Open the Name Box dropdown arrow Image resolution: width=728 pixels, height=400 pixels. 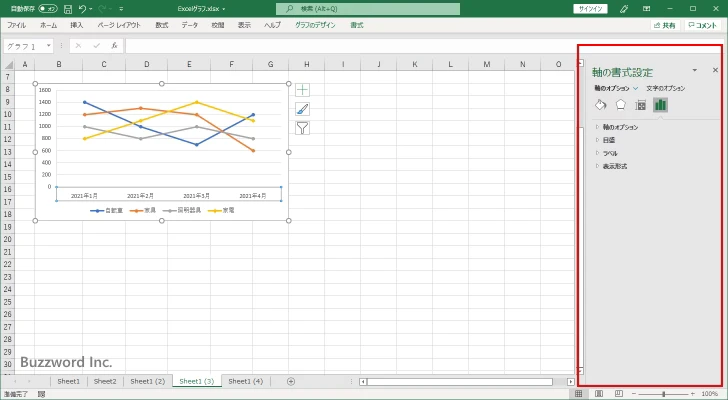pos(48,45)
